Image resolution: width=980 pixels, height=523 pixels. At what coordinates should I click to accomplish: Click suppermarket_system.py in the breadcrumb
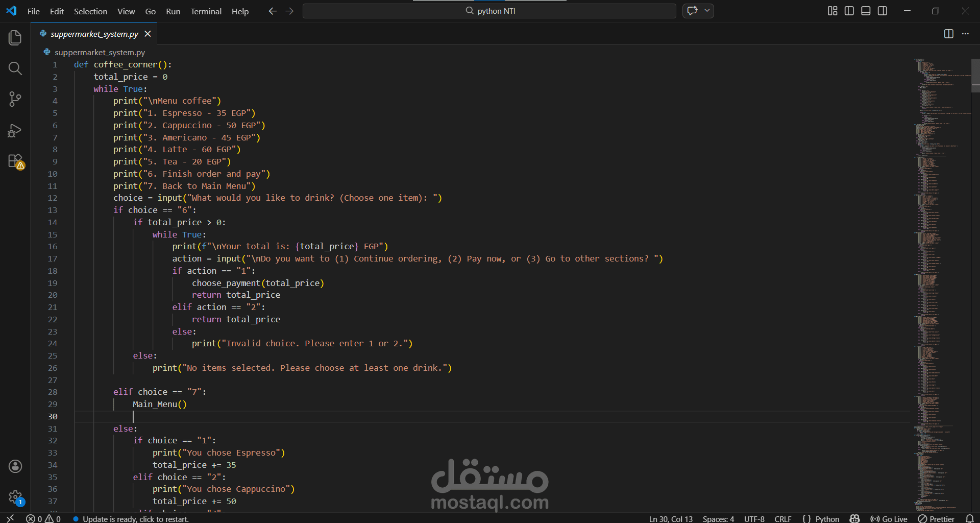[100, 52]
